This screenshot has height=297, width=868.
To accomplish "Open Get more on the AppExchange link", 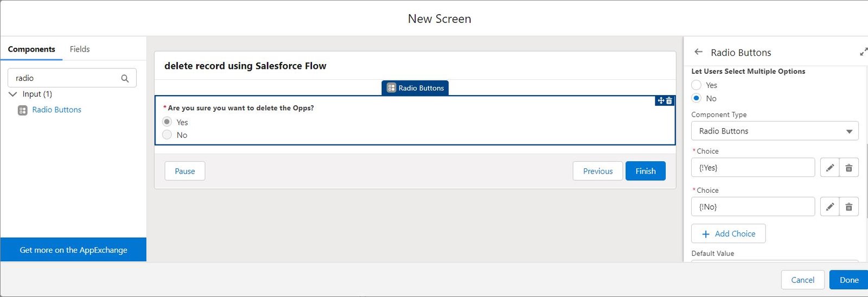I will (73, 250).
